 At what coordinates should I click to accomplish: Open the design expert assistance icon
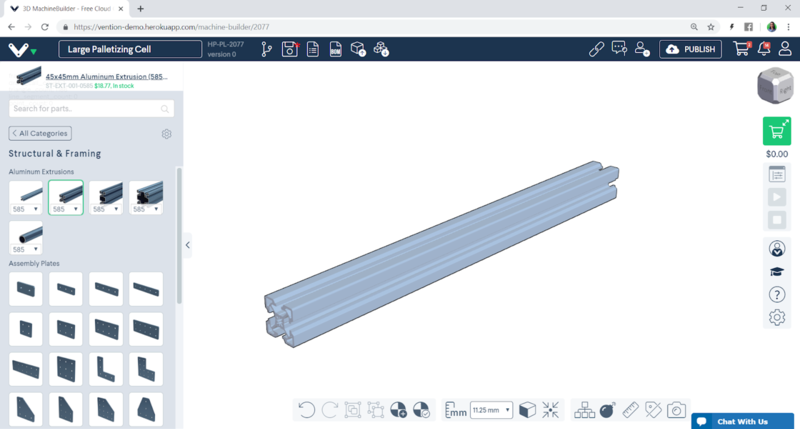point(777,249)
